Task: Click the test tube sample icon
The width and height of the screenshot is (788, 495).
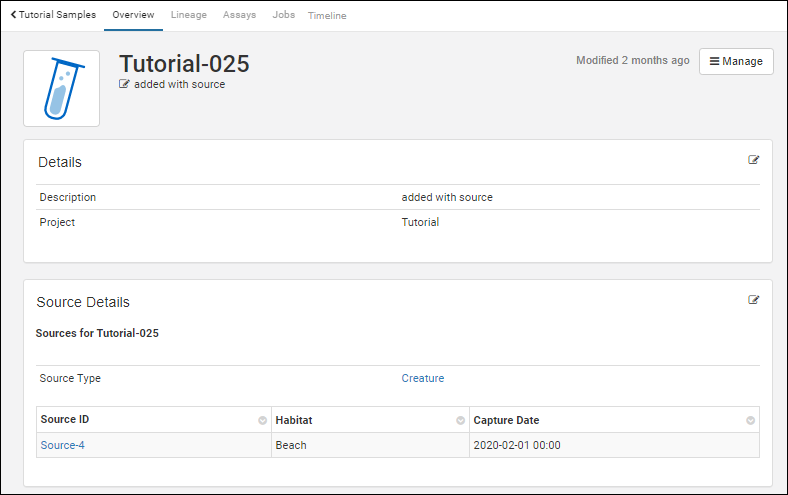Action: point(62,89)
